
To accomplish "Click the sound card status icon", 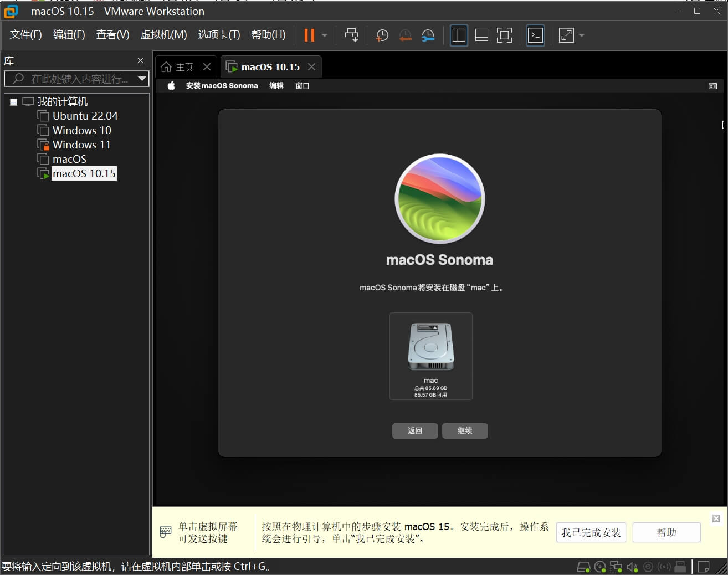I will point(632,567).
